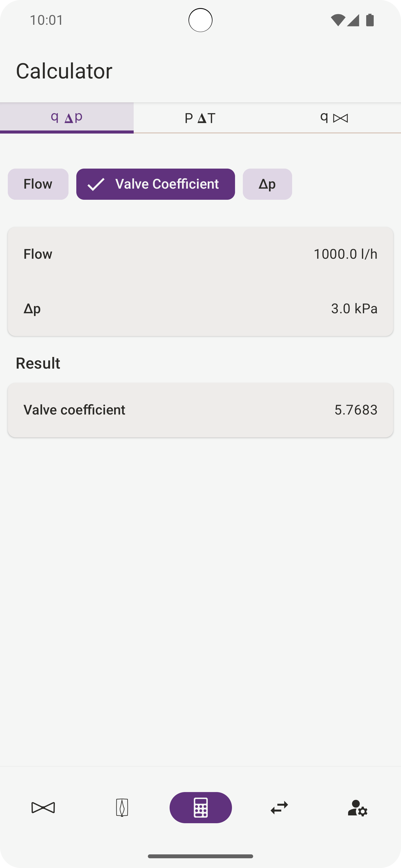Select the Flow chip
The height and width of the screenshot is (868, 401).
pyautogui.click(x=38, y=184)
